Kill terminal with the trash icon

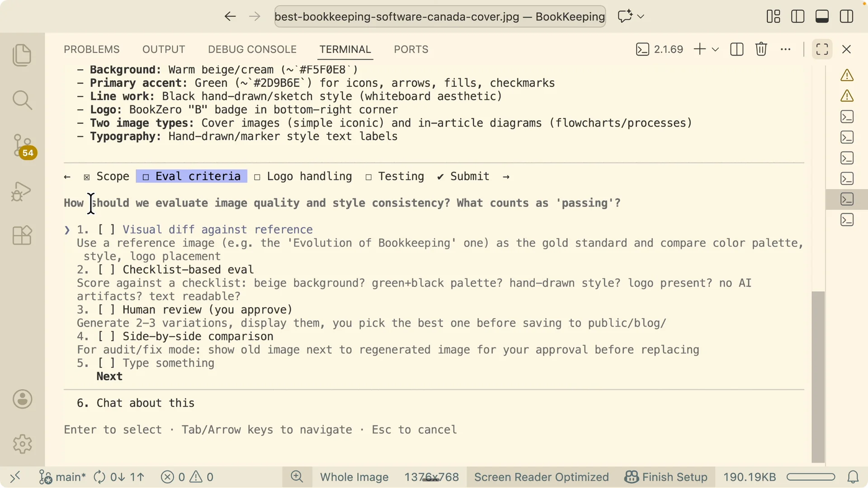pyautogui.click(x=761, y=49)
